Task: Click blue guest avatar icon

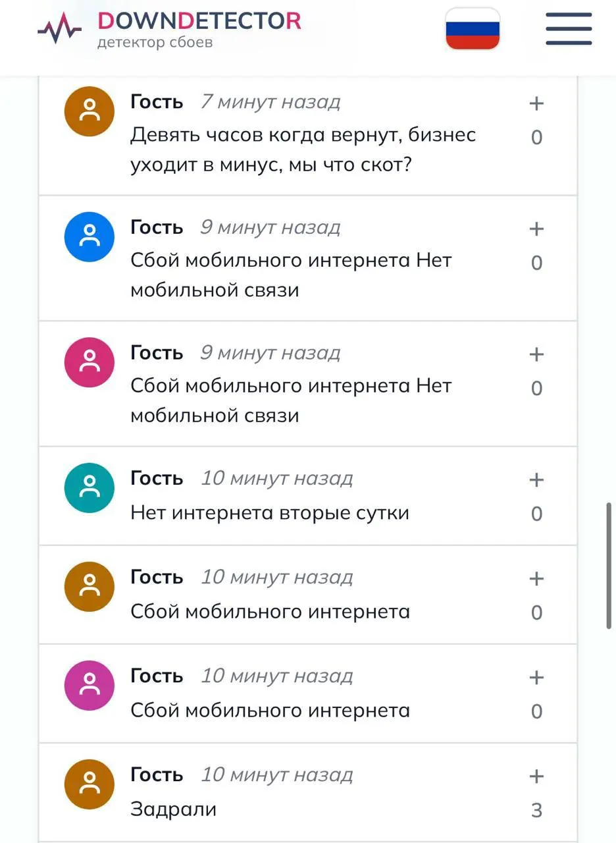Action: coord(90,236)
